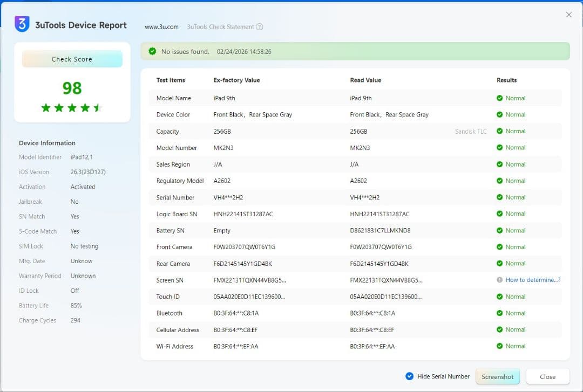Click the green Normal icon in Bluetooth row

click(499, 313)
